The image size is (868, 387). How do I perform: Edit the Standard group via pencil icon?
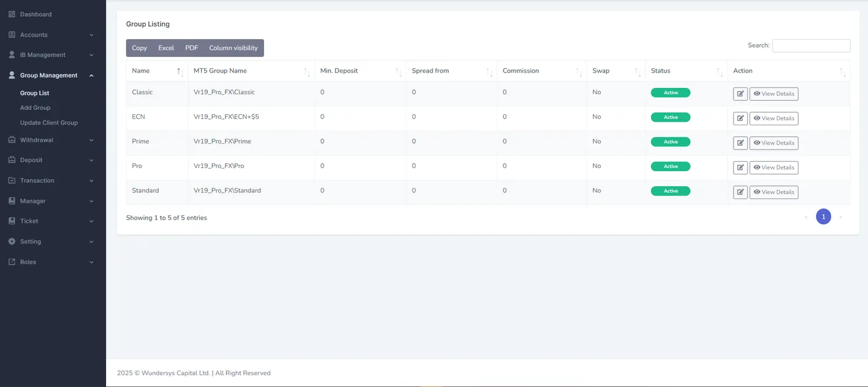click(x=740, y=192)
